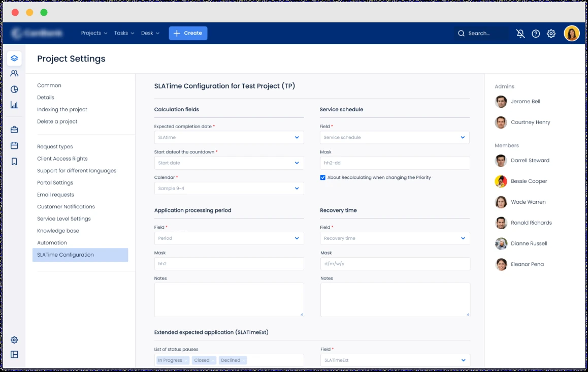This screenshot has width=588, height=372.
Task: Click the muted notifications bell icon
Action: (x=520, y=34)
